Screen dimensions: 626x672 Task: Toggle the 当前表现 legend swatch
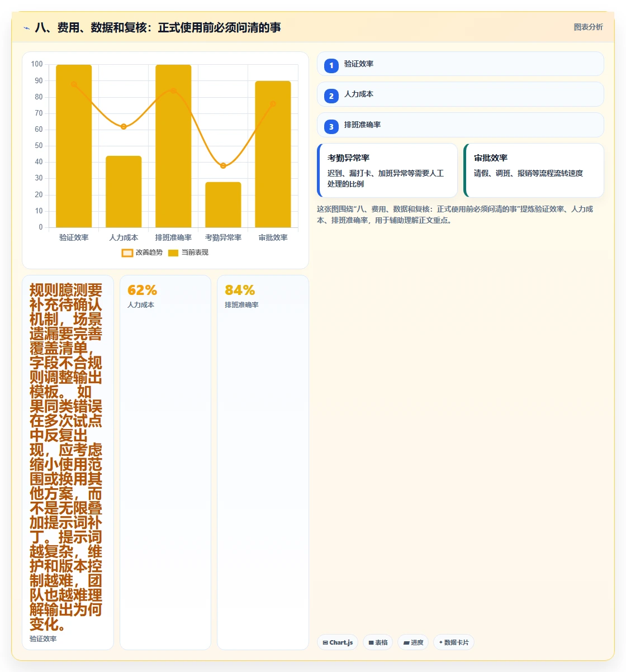pos(173,253)
